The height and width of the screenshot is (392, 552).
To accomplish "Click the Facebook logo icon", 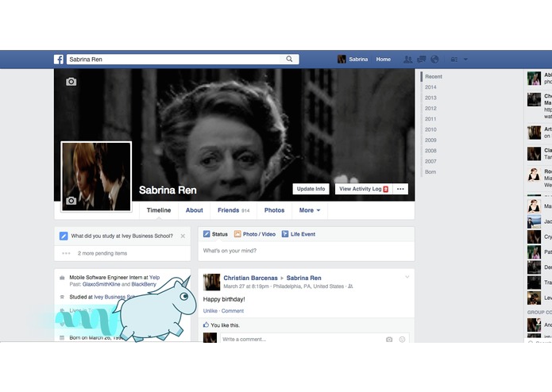I will click(59, 59).
